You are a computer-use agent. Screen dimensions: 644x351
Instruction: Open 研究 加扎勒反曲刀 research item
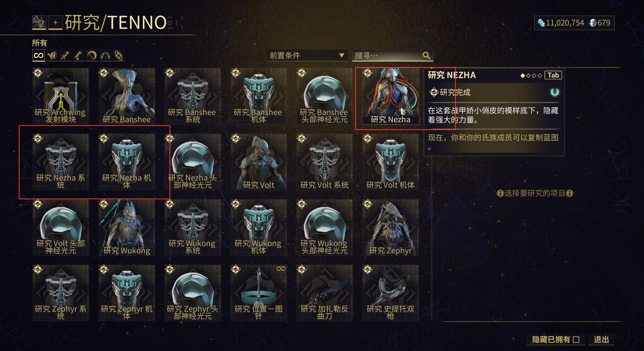pos(325,293)
